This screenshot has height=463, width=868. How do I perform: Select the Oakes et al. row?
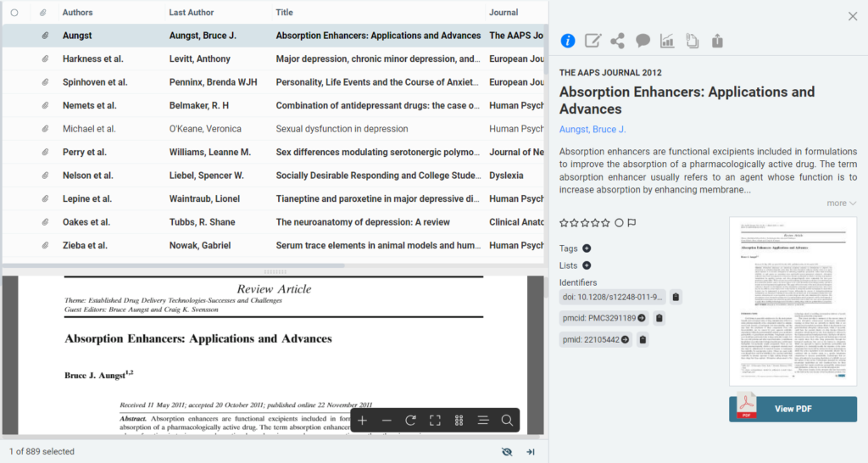tap(274, 221)
